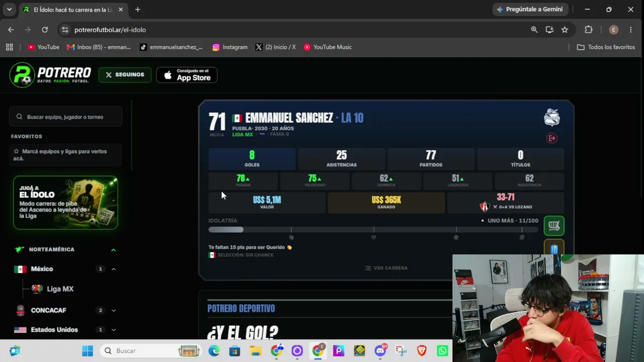The height and width of the screenshot is (362, 644).
Task: Expand the Estados Unidos section
Action: tap(113, 330)
